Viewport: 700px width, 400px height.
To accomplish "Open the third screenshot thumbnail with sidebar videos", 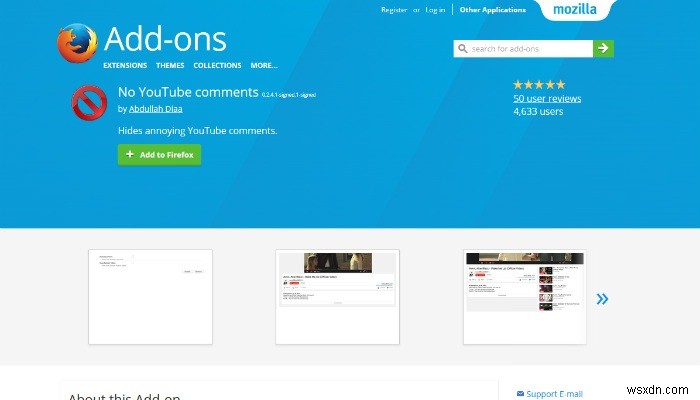I will 525,297.
